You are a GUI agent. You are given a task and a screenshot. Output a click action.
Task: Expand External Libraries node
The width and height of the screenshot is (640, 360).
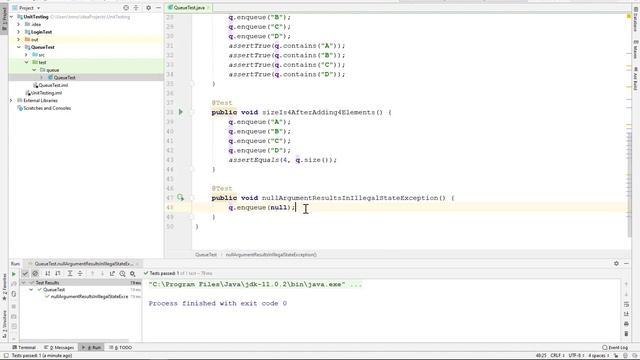tap(11, 100)
